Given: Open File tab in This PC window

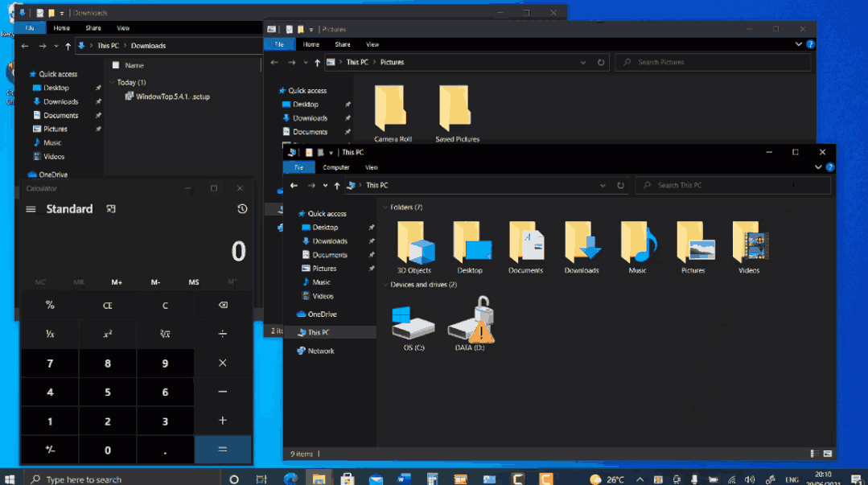Looking at the screenshot, I should (x=299, y=167).
